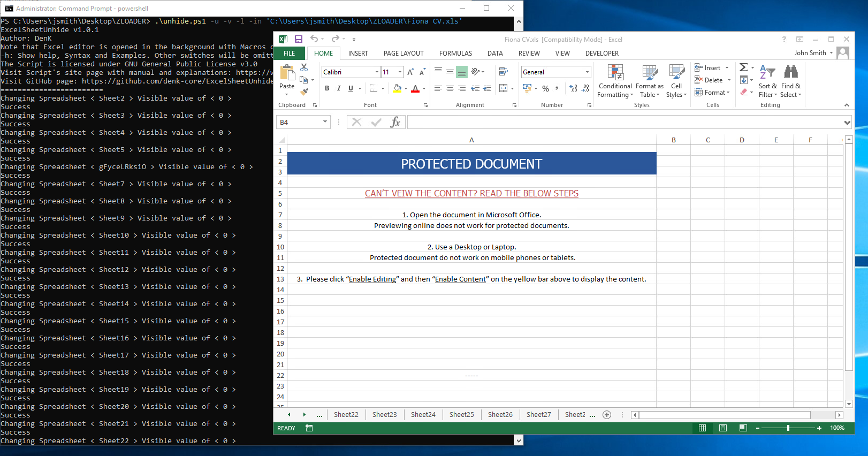Click the zoom slider in Excel status bar

click(x=788, y=428)
